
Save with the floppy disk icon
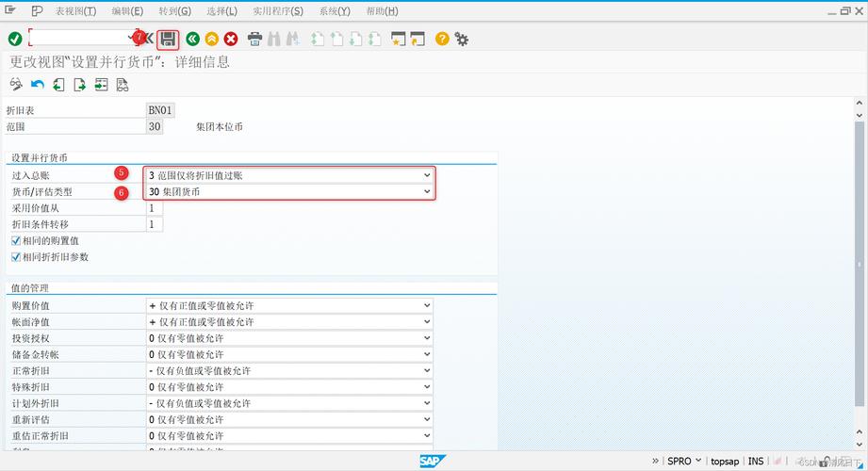168,40
